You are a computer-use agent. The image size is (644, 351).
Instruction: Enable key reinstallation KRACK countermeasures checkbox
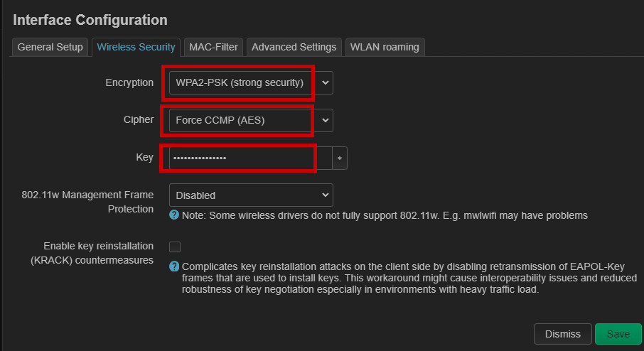(175, 247)
